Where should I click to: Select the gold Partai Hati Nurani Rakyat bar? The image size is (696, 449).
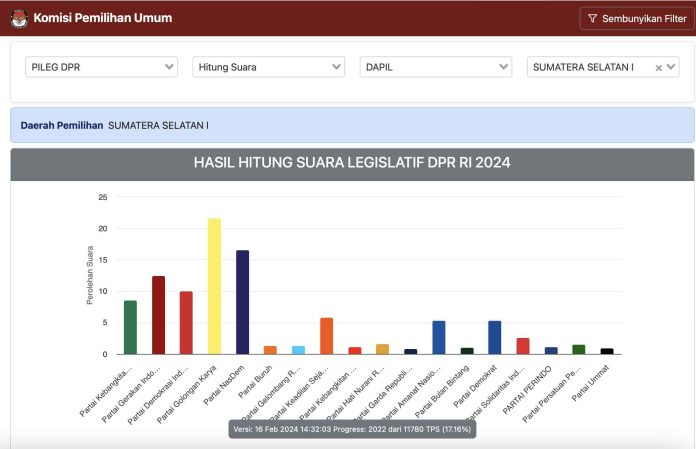point(383,349)
